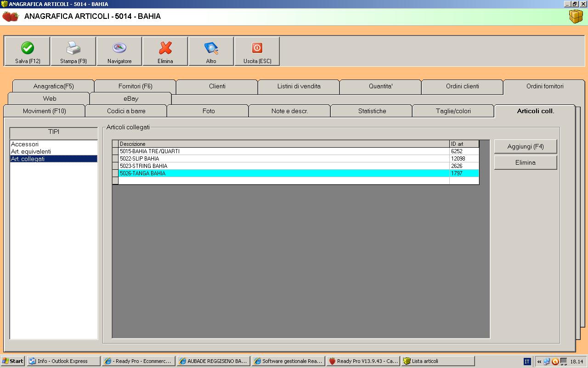Open AUBADE REGGISENO taskbar window
The width and height of the screenshot is (588, 368).
pyautogui.click(x=213, y=361)
